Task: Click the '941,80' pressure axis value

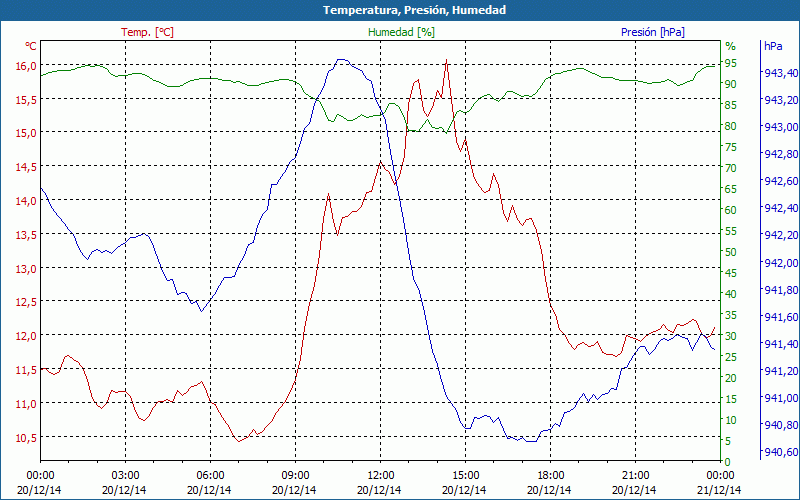Action: [781, 290]
